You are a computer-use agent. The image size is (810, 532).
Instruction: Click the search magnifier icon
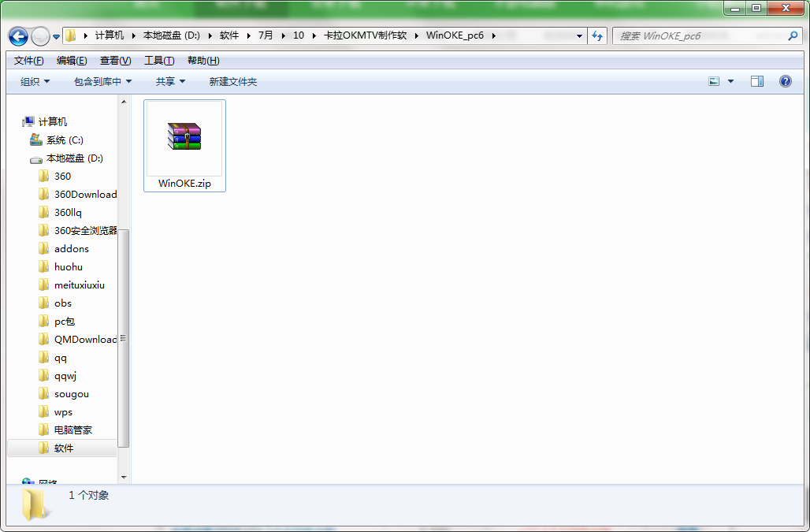793,35
